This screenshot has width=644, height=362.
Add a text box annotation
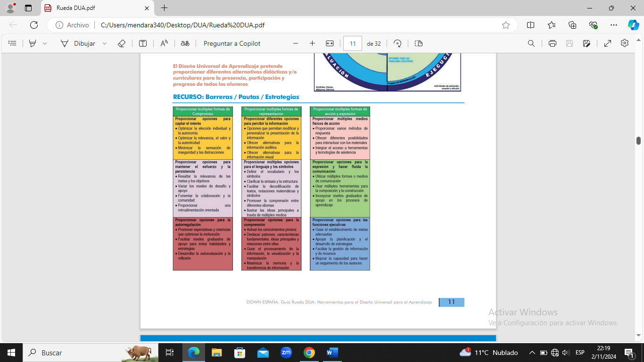pos(143,43)
